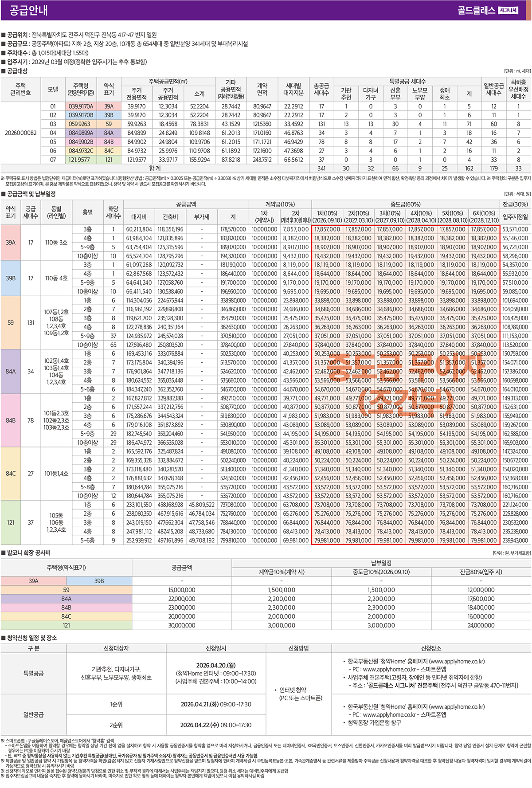This screenshot has height=788, width=532.
Task: Click the orange 59 block in price table
Action: pos(11,322)
